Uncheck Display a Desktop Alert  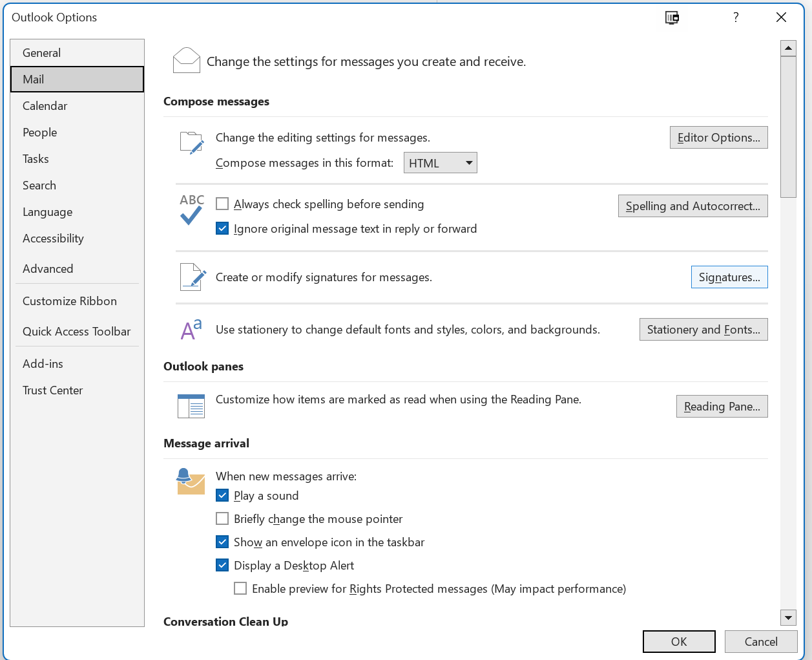click(222, 566)
